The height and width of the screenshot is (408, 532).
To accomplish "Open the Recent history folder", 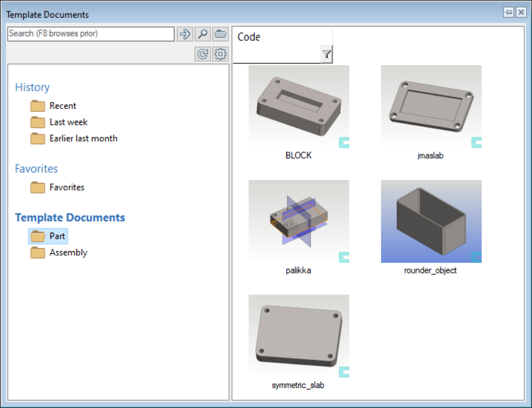I will coord(62,106).
